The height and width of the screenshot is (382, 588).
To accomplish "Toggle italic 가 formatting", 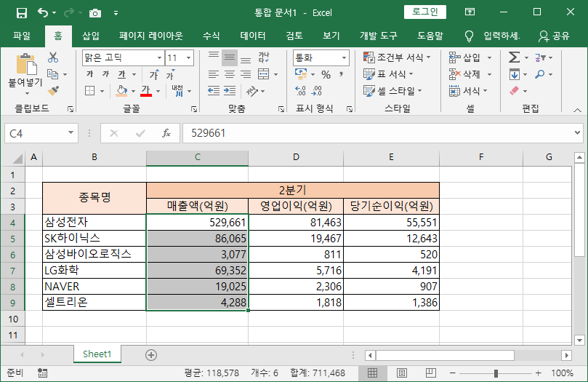I will pos(105,74).
